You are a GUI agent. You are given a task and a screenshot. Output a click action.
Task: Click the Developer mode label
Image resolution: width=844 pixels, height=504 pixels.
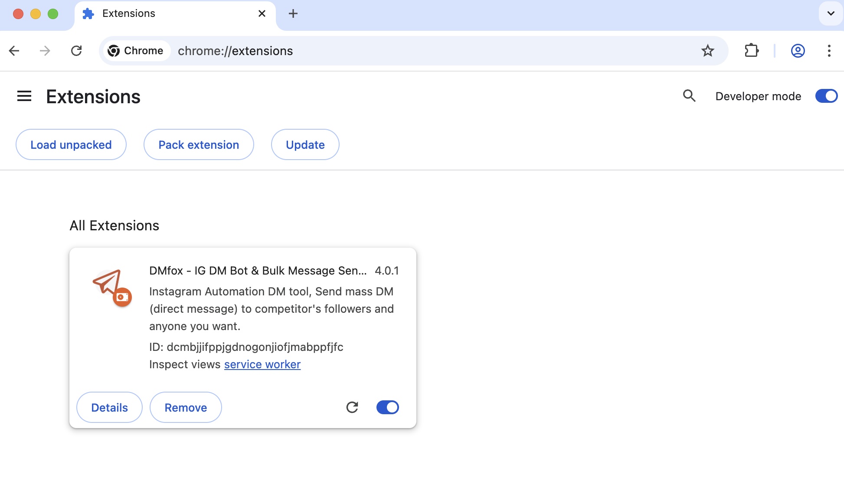(x=758, y=96)
